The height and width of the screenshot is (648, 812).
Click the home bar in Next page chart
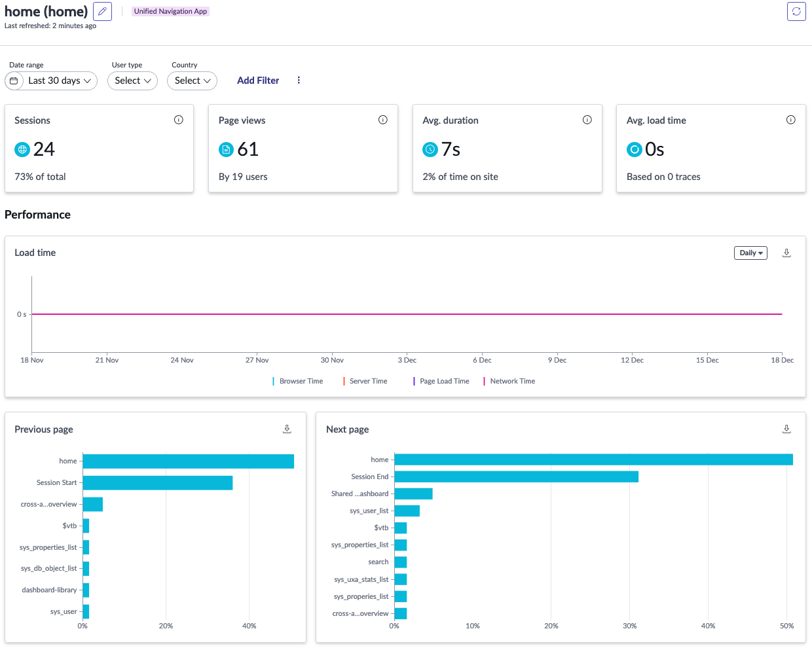click(594, 459)
